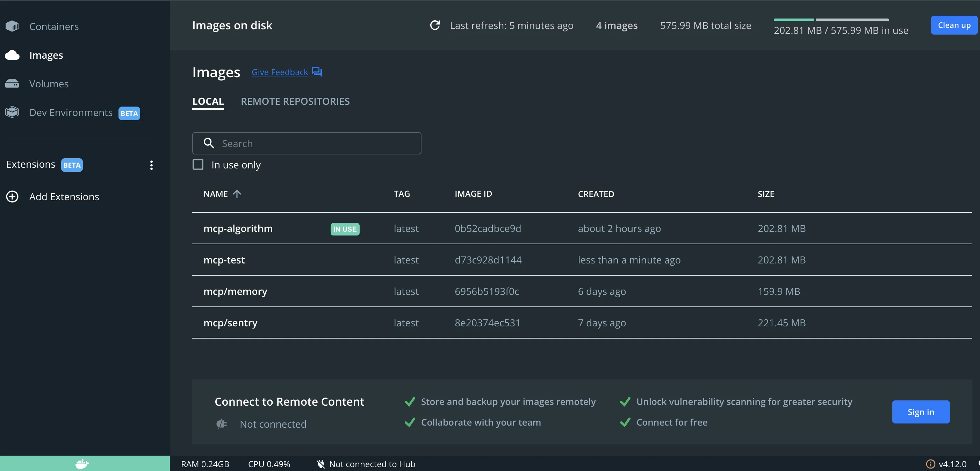Image resolution: width=980 pixels, height=471 pixels.
Task: Go to Containers in the sidebar
Action: (x=54, y=27)
